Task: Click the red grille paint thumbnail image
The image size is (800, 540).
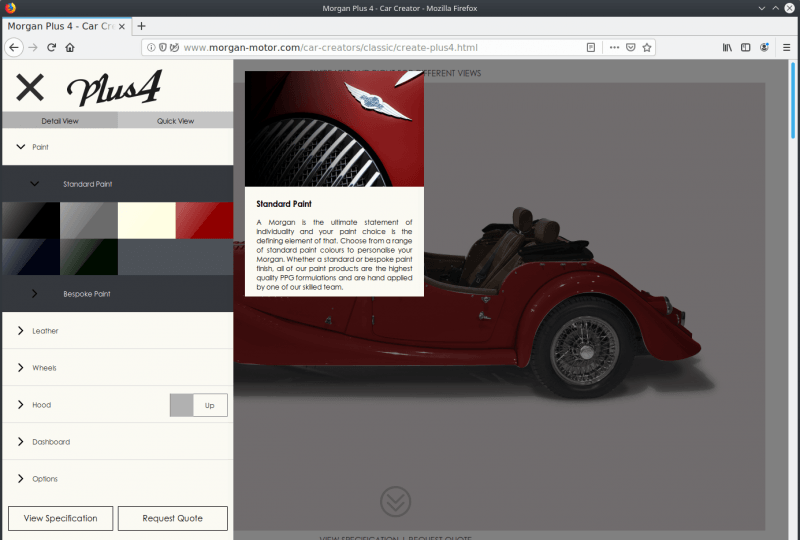Action: 334,129
